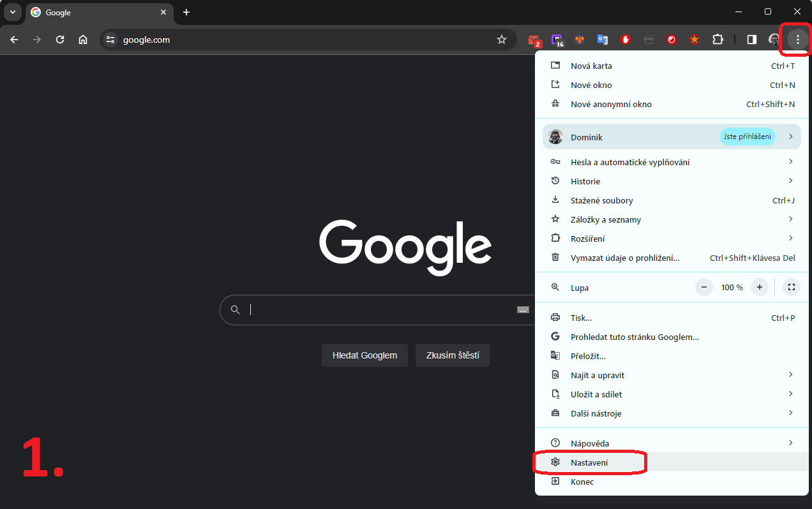View site information beside google.com address

[110, 40]
